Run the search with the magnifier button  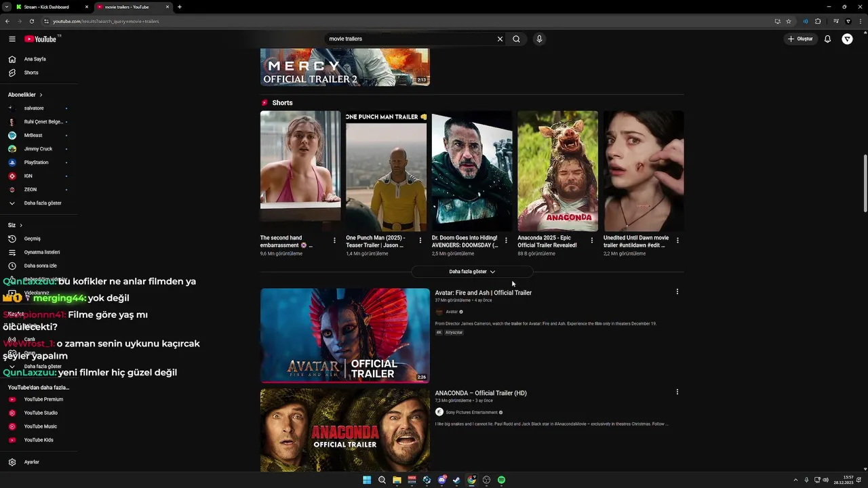point(516,39)
